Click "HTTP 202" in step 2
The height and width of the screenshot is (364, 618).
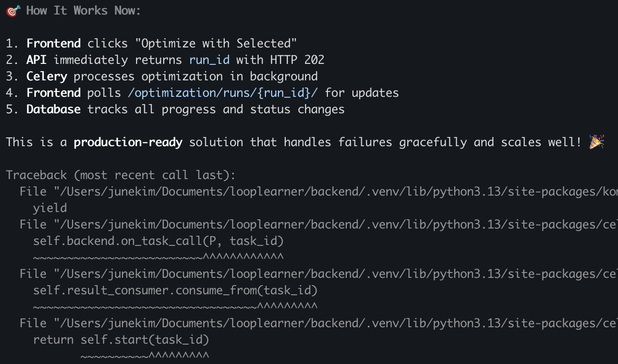[297, 60]
